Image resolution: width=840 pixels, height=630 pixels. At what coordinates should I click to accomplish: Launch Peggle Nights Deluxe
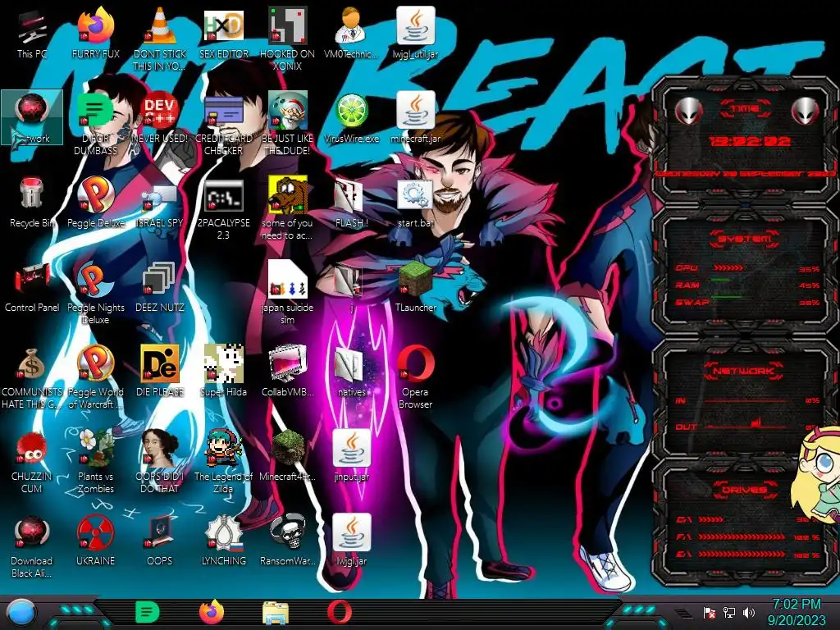click(96, 292)
